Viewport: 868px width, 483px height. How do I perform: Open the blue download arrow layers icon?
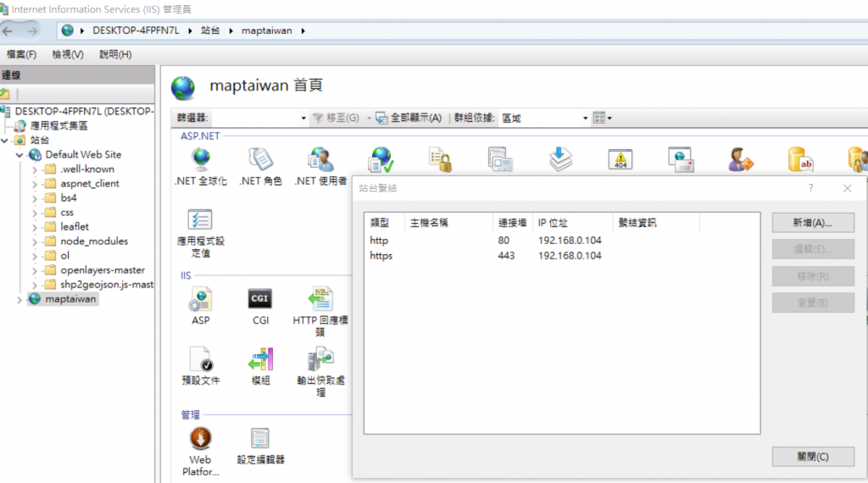[x=560, y=160]
